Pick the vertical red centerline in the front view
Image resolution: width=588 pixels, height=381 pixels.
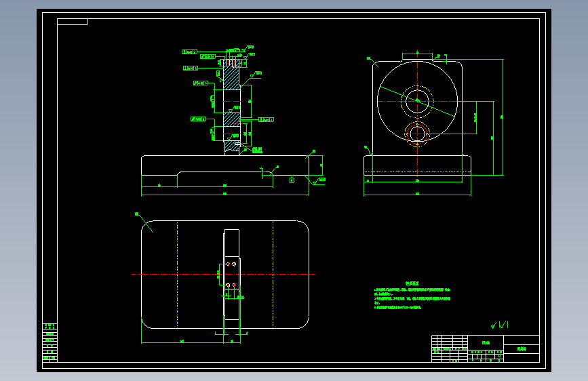[417, 115]
